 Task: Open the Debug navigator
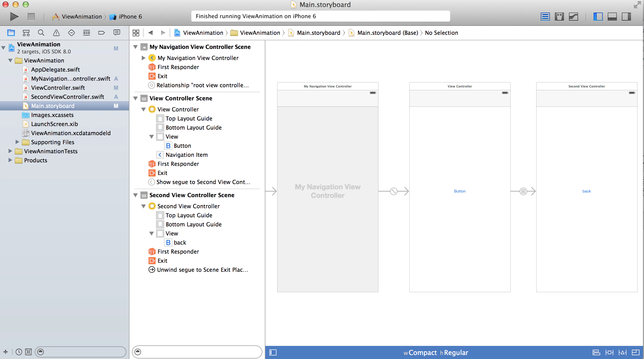[x=87, y=33]
